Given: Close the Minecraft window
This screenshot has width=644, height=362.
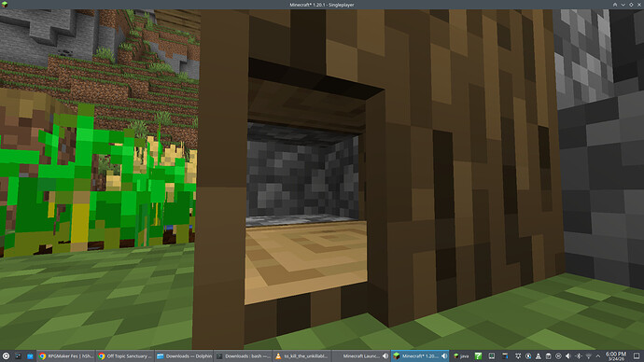Looking at the screenshot, I should (x=639, y=5).
